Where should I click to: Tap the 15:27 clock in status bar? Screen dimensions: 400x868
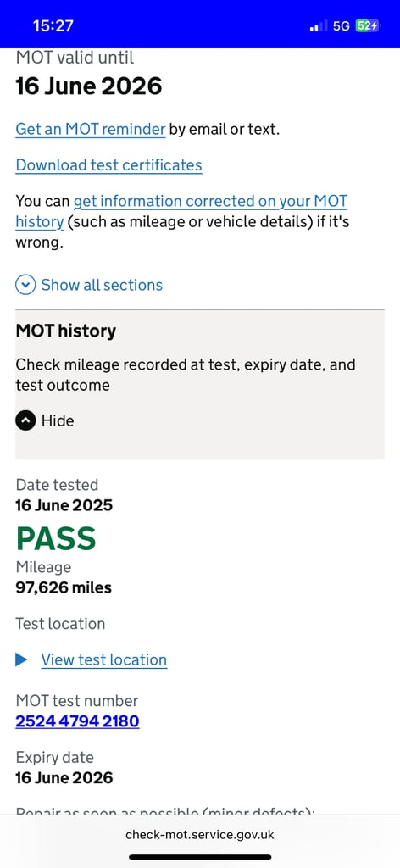pos(53,25)
